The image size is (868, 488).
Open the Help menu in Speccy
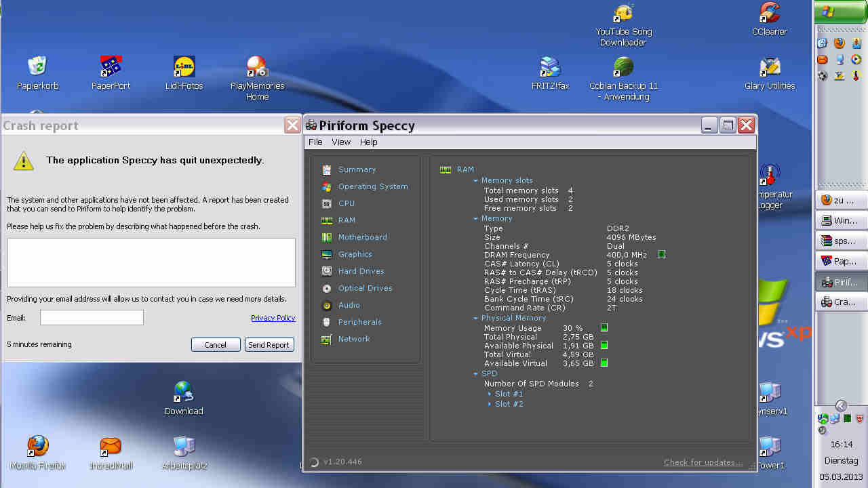click(x=369, y=142)
